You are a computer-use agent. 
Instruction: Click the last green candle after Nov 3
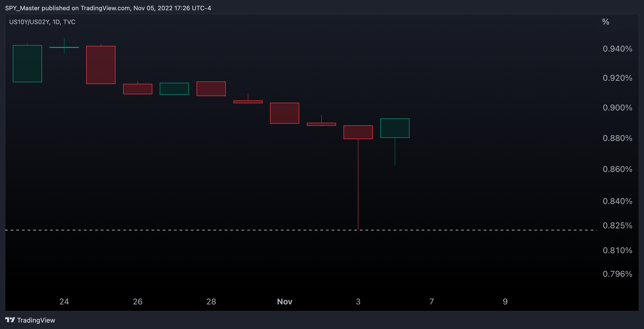pos(395,128)
